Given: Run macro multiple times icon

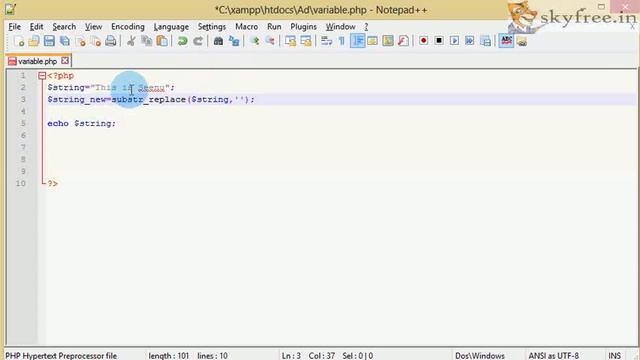Looking at the screenshot, I should [470, 41].
